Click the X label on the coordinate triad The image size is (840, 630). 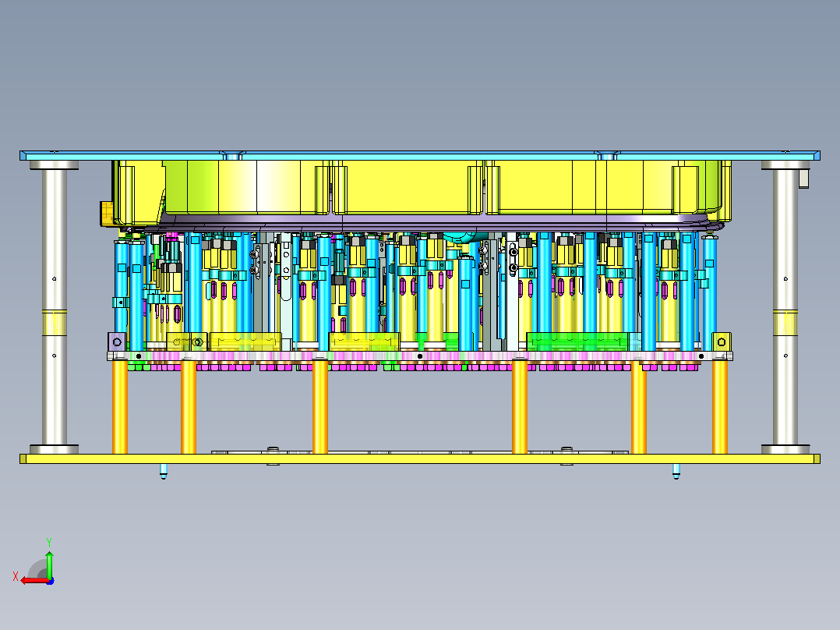tap(16, 576)
